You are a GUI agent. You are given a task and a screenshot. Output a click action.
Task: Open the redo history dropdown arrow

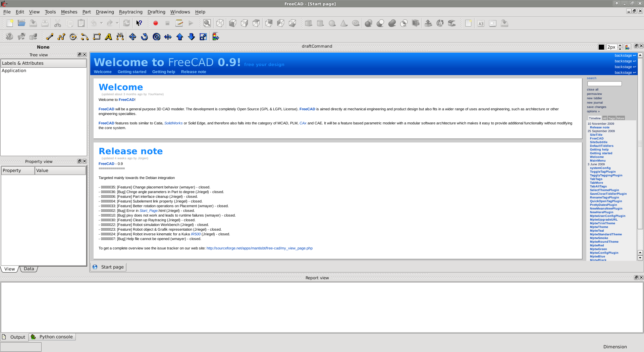tap(117, 23)
